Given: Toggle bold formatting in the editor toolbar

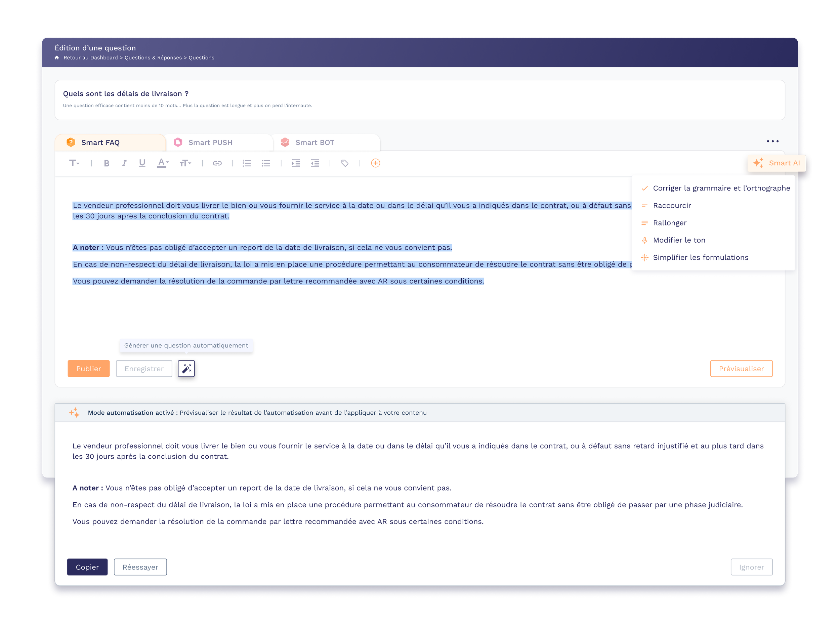Looking at the screenshot, I should [x=107, y=163].
